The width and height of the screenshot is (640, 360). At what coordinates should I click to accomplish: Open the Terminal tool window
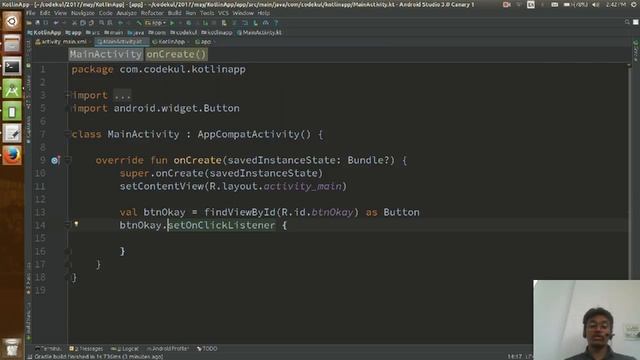point(48,349)
